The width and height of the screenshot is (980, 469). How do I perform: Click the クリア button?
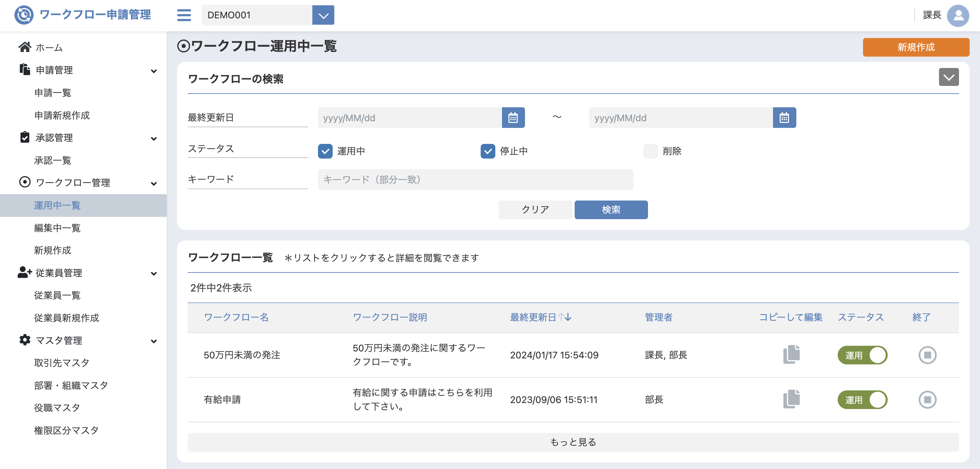click(535, 210)
